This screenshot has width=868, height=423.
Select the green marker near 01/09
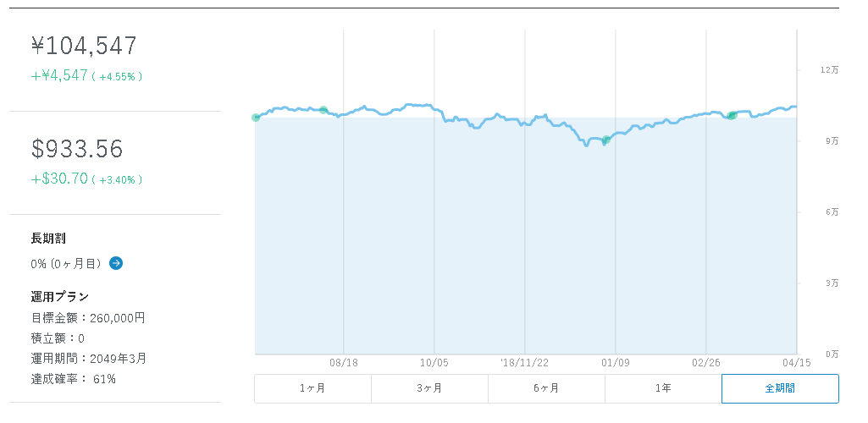(606, 140)
